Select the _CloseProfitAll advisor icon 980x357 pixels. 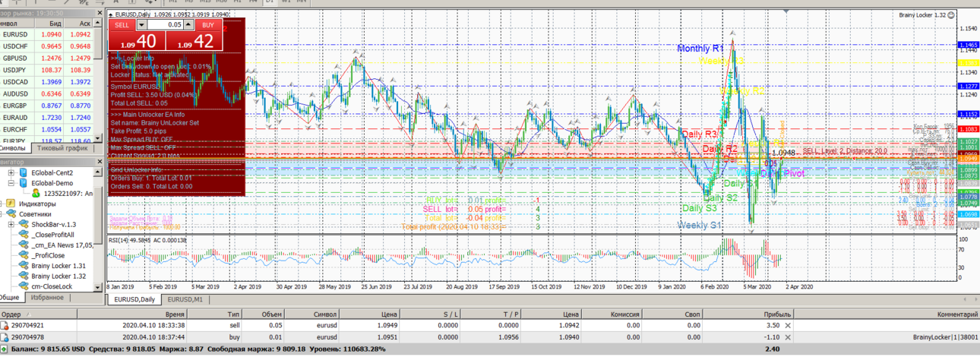tap(24, 235)
